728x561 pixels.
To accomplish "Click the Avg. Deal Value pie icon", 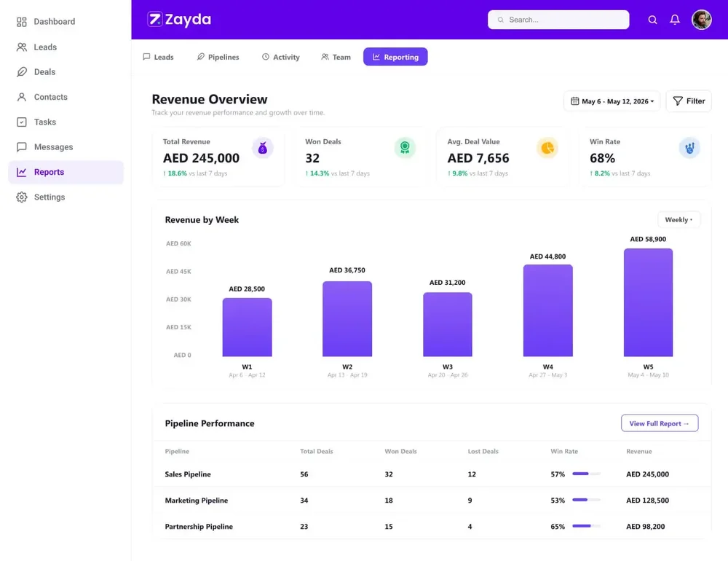I will [x=547, y=148].
